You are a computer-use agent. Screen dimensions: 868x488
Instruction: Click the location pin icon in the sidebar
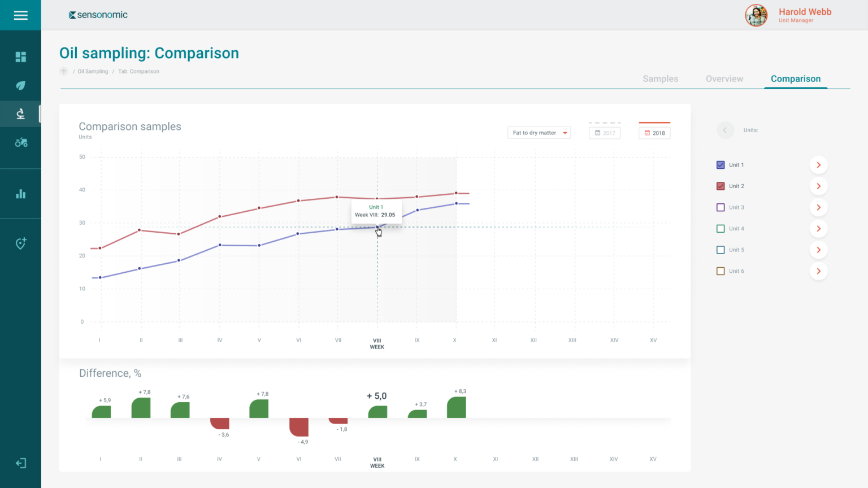(20, 243)
